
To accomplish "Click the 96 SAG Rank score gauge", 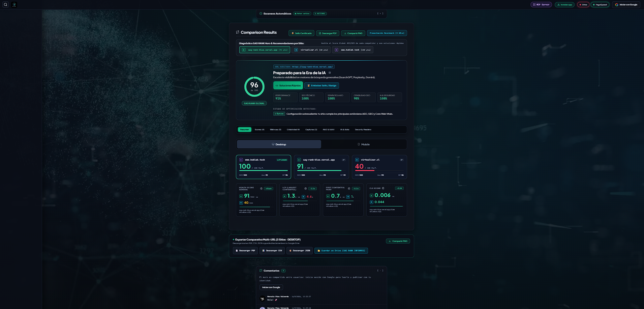I will [x=254, y=87].
